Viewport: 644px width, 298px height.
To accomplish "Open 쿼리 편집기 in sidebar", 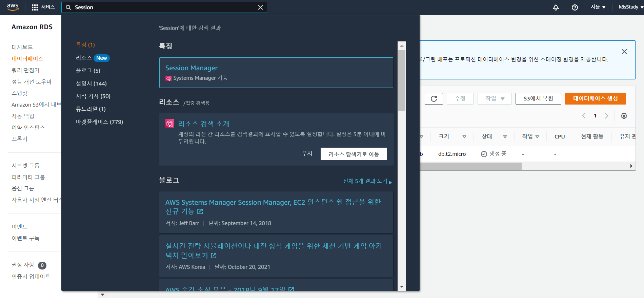I will point(25,70).
